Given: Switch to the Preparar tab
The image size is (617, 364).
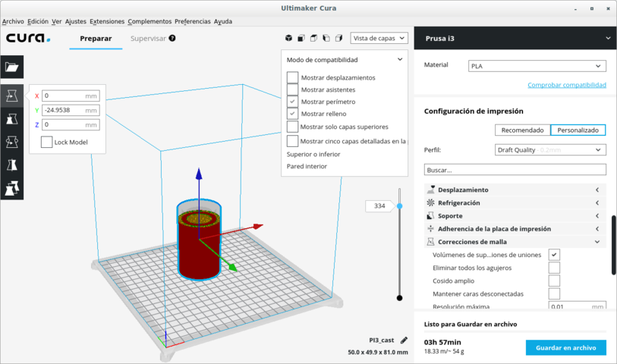Looking at the screenshot, I should 96,38.
